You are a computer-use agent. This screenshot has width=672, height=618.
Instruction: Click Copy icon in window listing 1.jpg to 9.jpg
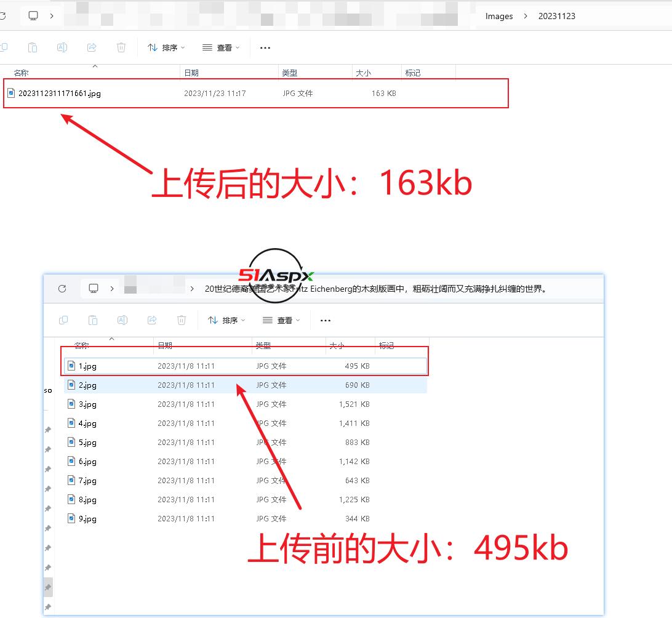63,320
